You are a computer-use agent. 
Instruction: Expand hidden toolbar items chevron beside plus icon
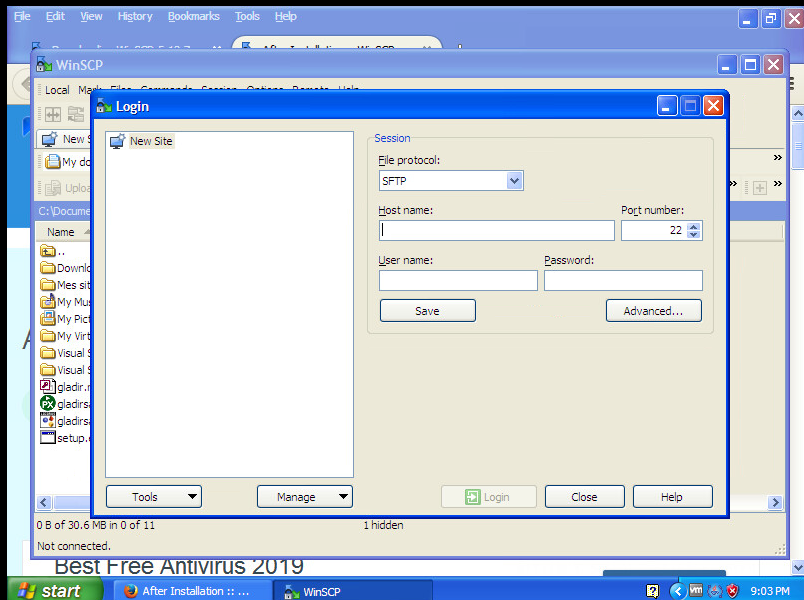[x=778, y=184]
